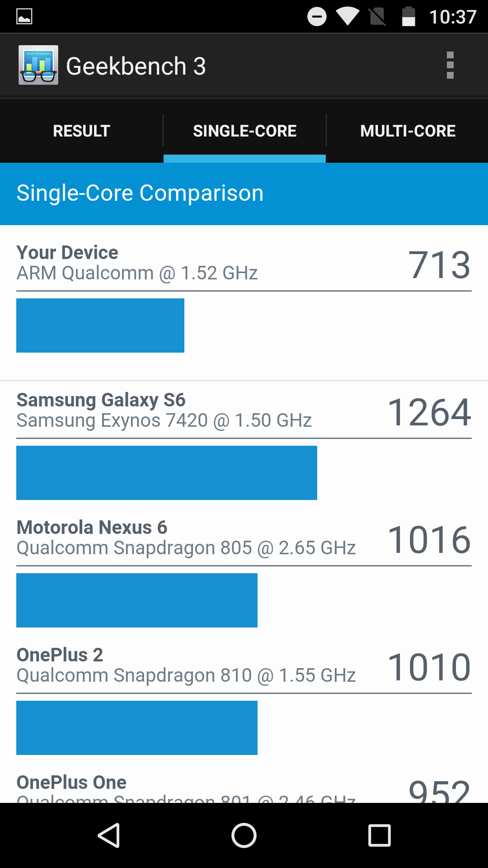
Task: Open the three-dot overflow menu
Action: (450, 66)
